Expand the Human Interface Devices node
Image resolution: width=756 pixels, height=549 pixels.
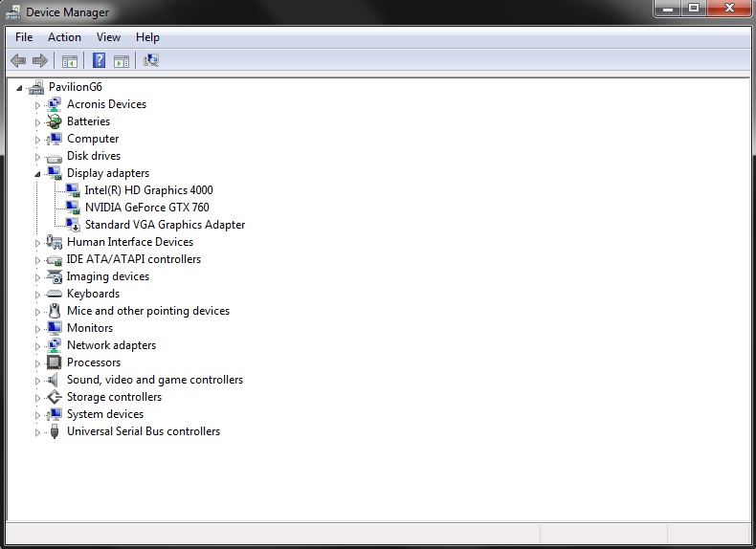(37, 243)
